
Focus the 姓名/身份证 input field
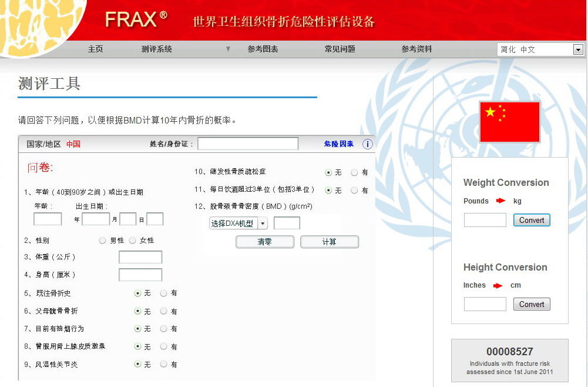pyautogui.click(x=248, y=144)
